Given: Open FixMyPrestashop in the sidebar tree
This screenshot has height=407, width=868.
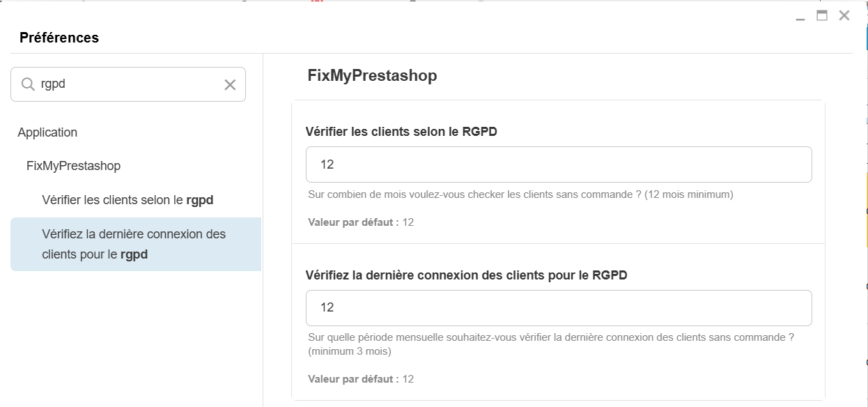Looking at the screenshot, I should tap(73, 166).
